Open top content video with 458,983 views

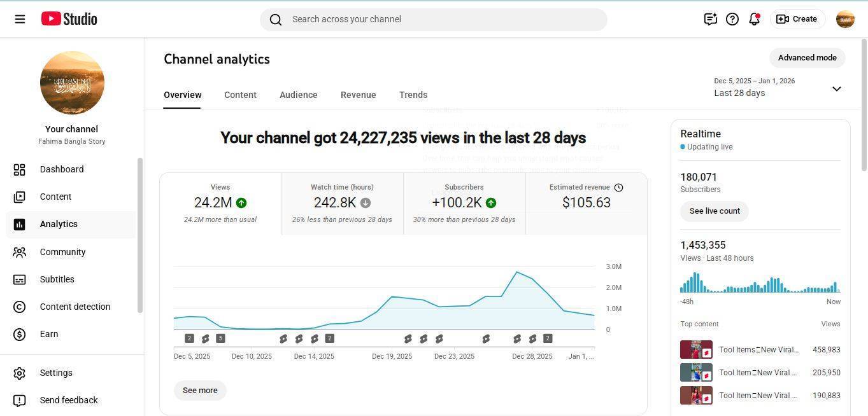[758, 350]
